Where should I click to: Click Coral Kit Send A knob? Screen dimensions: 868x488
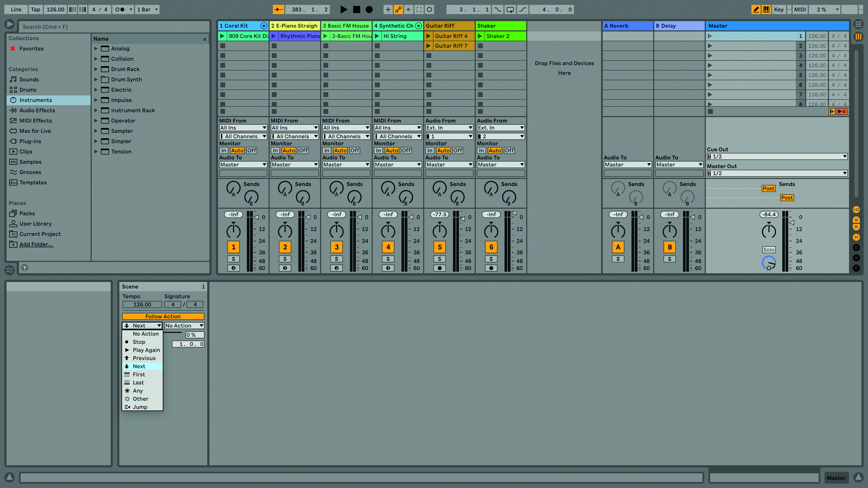click(233, 188)
